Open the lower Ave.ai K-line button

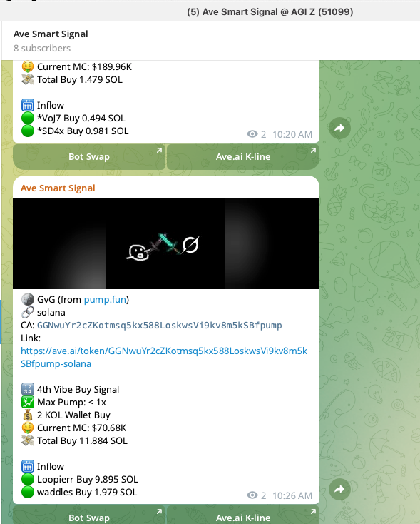pos(243,515)
